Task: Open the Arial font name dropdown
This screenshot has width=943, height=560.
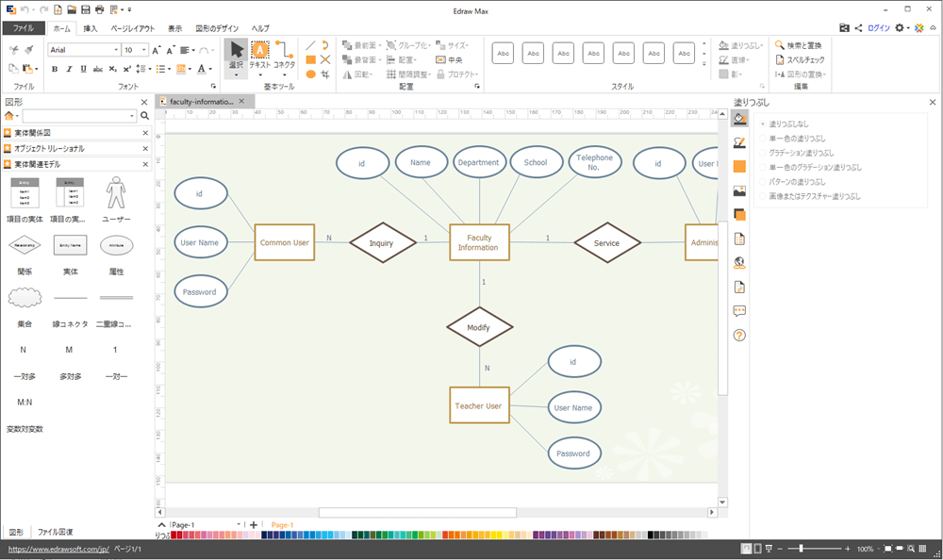Action: (116, 50)
